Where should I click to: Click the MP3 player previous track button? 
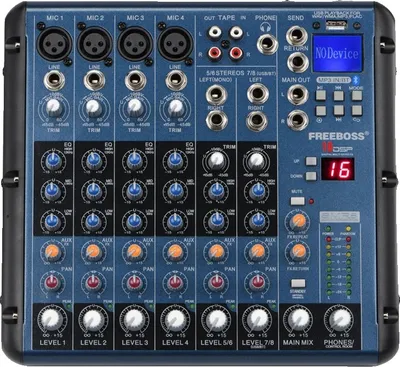pos(339,95)
